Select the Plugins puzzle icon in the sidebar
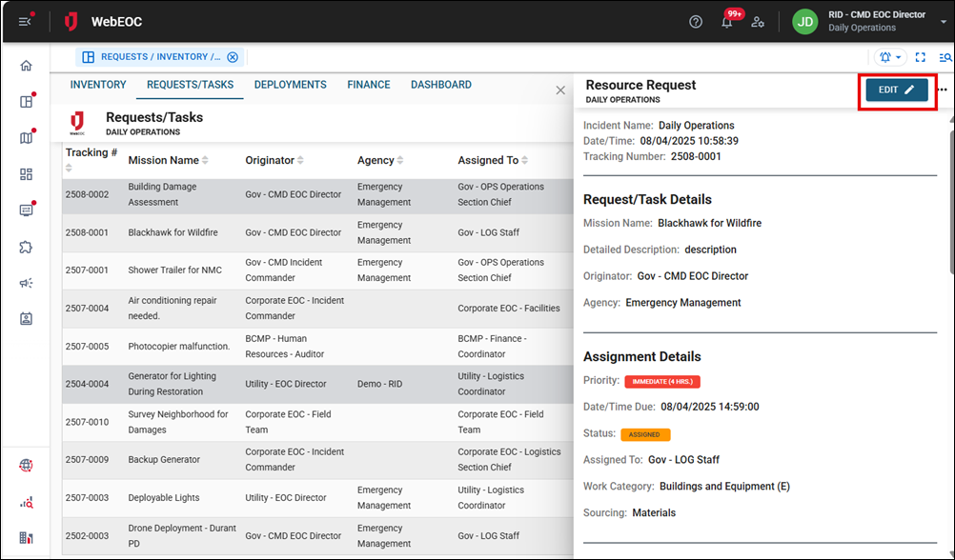 click(x=26, y=247)
